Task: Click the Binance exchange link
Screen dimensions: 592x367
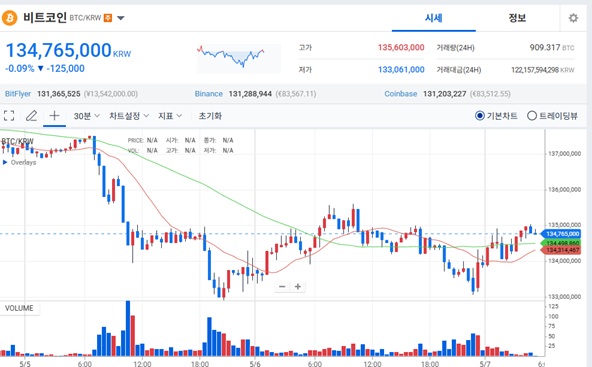Action: coord(208,94)
